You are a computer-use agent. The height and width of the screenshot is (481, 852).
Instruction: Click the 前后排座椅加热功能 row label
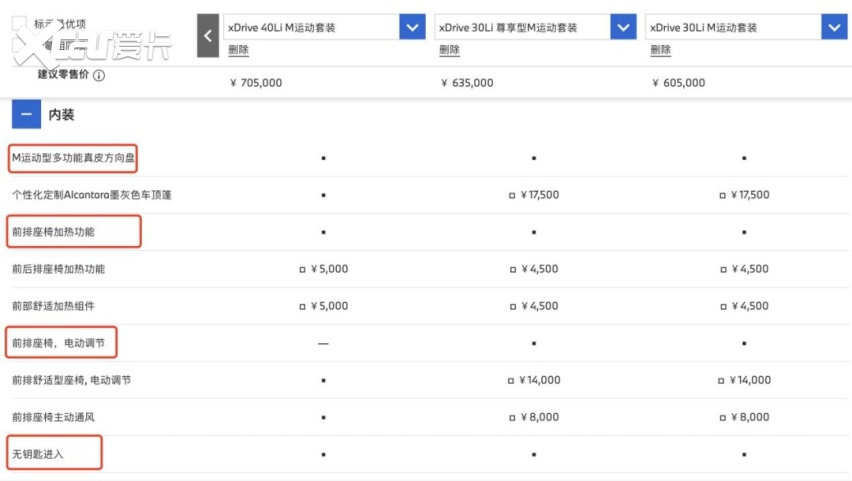click(58, 269)
